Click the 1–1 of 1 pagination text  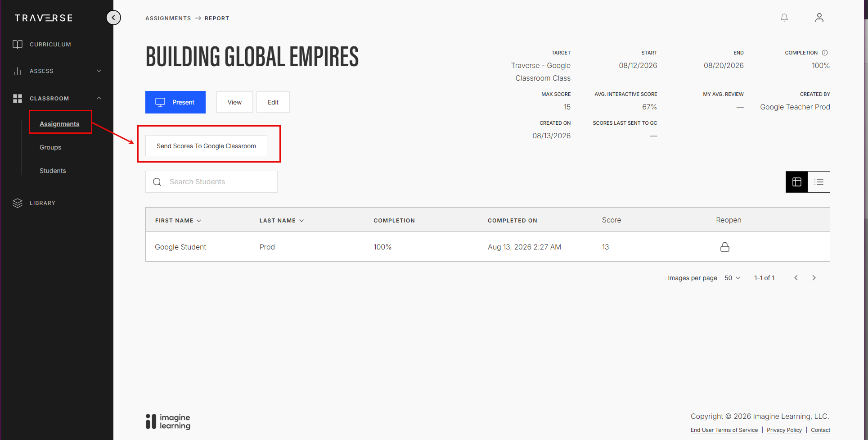(x=765, y=278)
